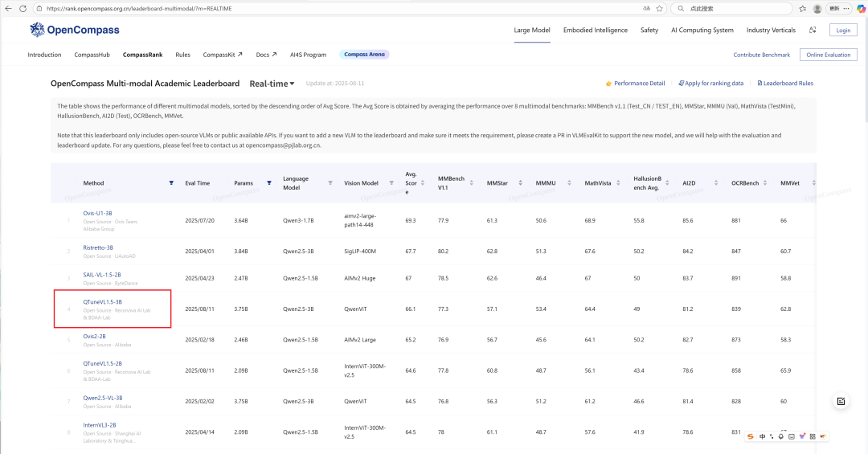Open the Ristretto-3B model link
The image size is (868, 454).
[98, 247]
